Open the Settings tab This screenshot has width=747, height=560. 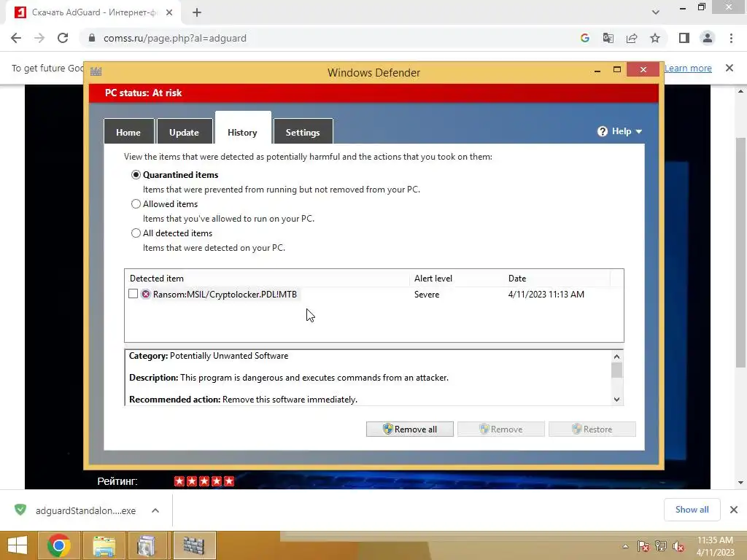(x=303, y=132)
